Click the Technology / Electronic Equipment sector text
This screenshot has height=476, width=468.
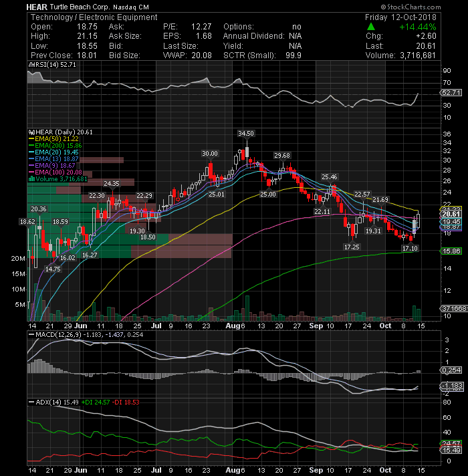[94, 17]
